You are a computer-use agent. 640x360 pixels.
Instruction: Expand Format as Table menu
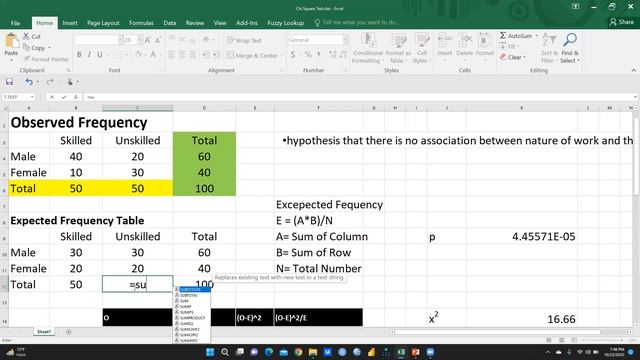click(x=398, y=48)
